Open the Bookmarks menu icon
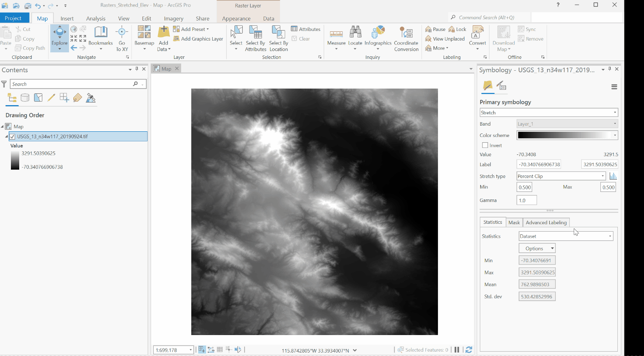 point(101,32)
